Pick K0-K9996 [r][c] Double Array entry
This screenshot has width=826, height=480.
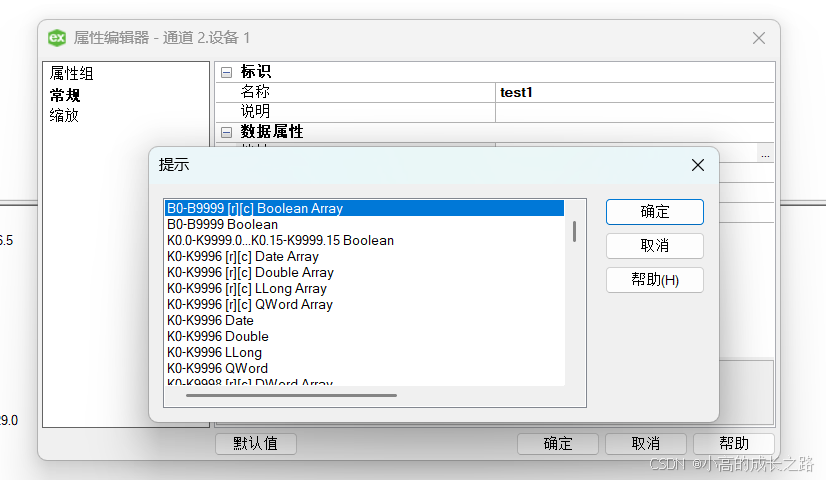tap(250, 273)
